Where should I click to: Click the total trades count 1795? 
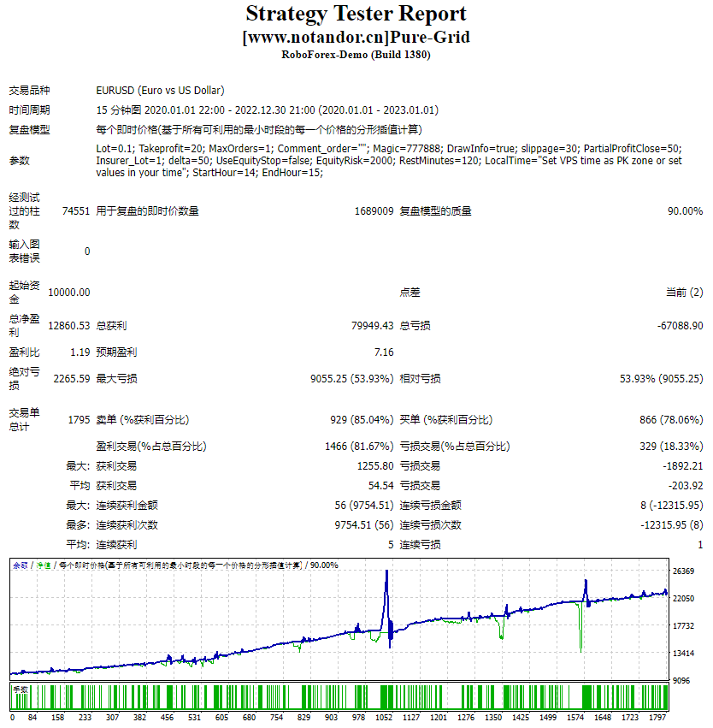coord(78,420)
